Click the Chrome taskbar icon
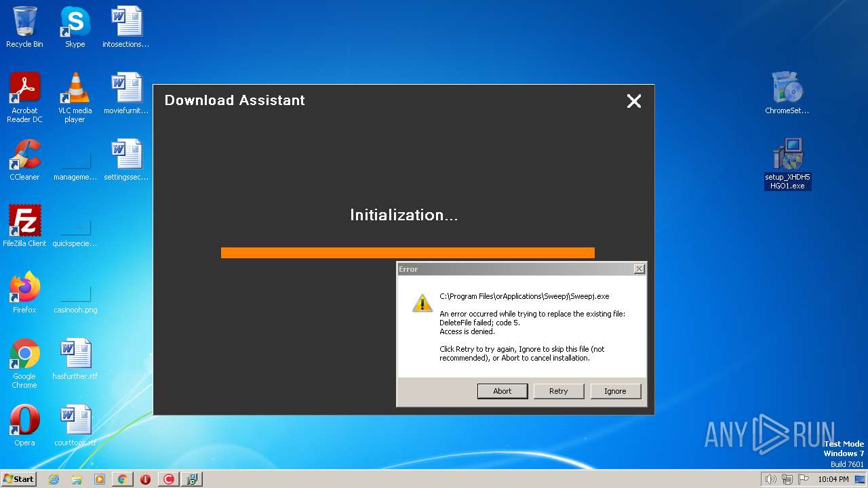 [123, 479]
